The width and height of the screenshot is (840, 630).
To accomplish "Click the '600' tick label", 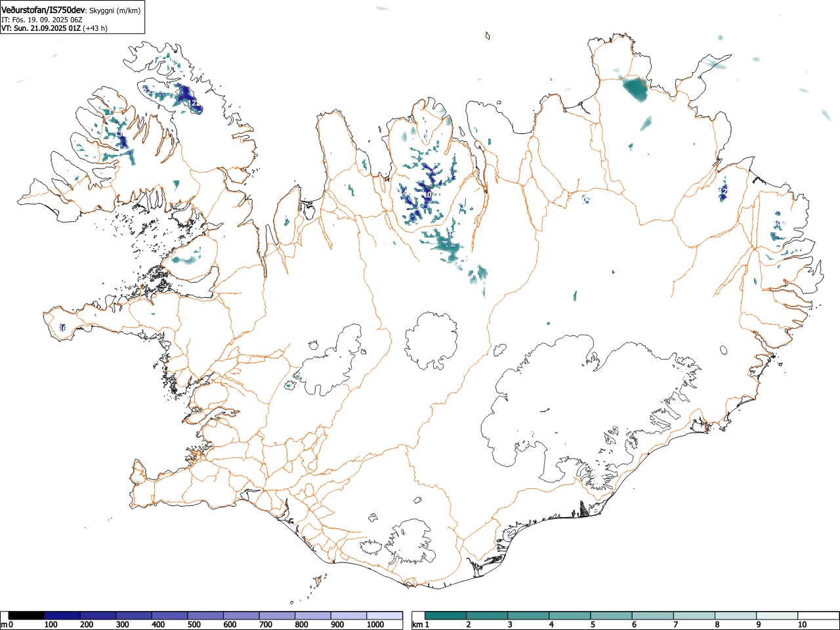I will click(x=230, y=625).
